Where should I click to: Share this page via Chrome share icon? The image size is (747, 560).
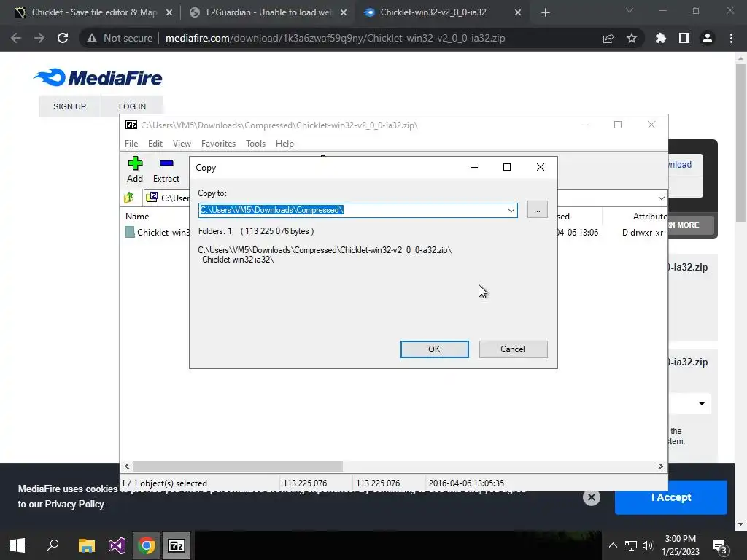tap(608, 38)
